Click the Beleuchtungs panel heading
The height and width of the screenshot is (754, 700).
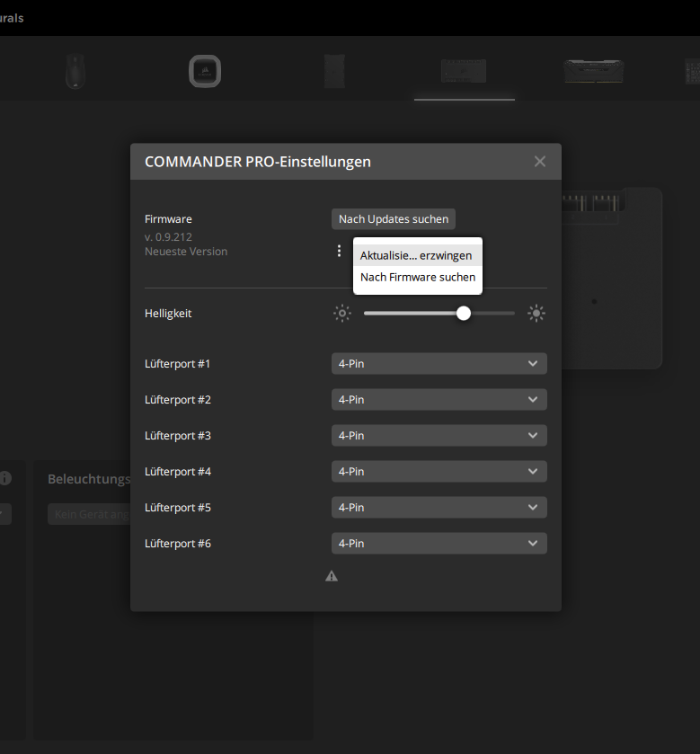point(89,479)
